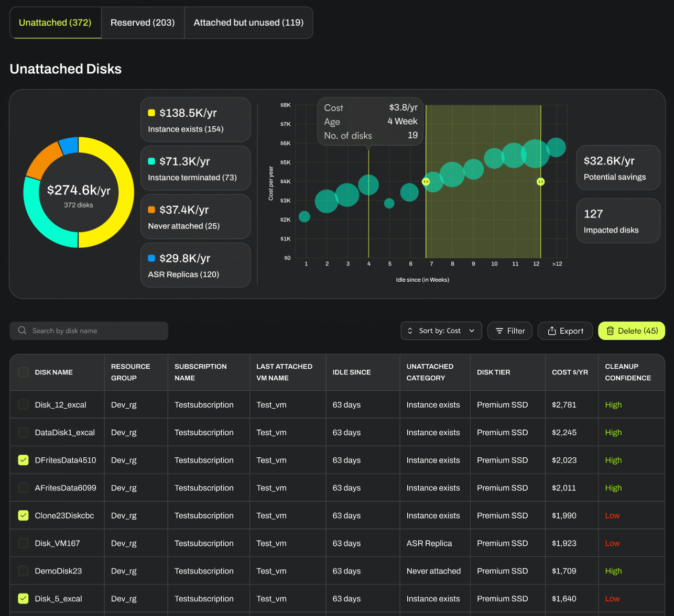Check the DataDisk1_excal row checkbox

tap(23, 432)
